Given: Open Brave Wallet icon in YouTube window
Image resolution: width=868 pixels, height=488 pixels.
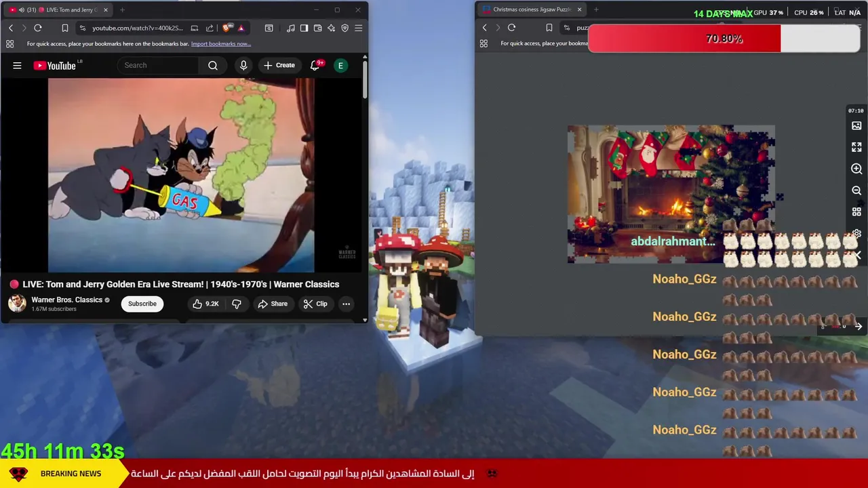Looking at the screenshot, I should click(x=317, y=28).
